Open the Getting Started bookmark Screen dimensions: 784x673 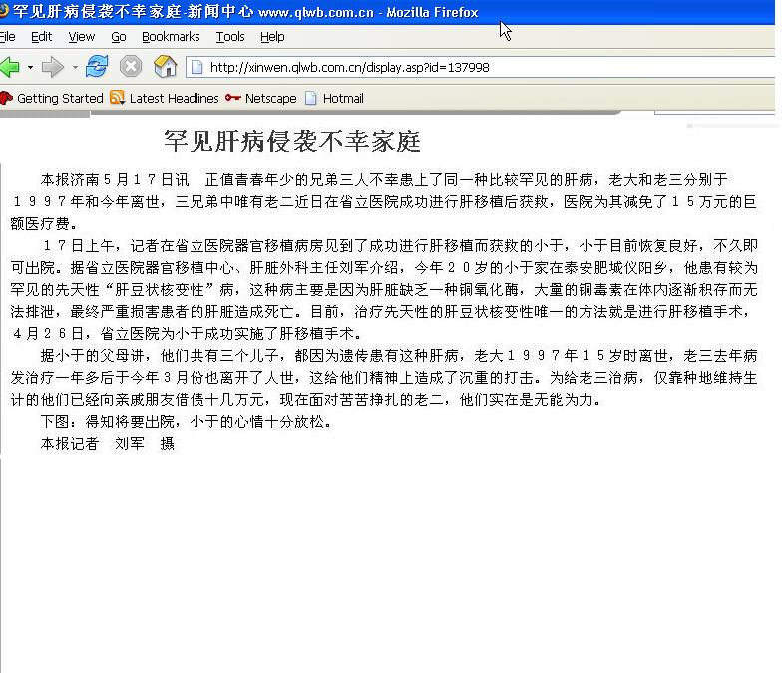52,99
